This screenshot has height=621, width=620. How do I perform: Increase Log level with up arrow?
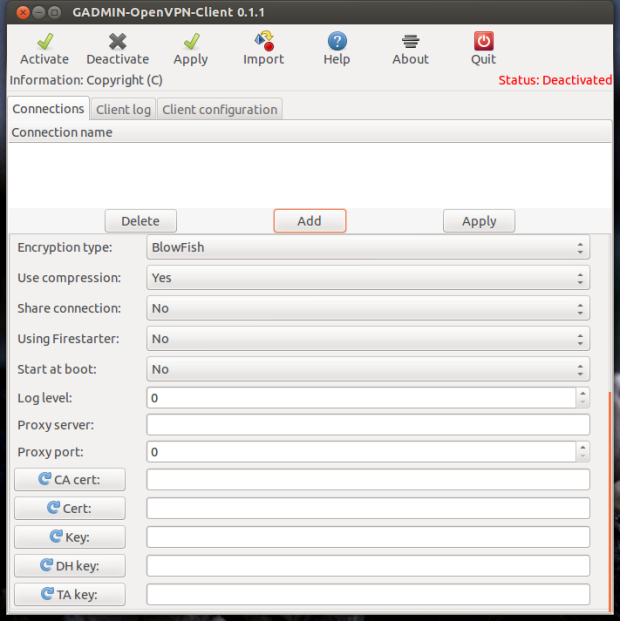583,393
